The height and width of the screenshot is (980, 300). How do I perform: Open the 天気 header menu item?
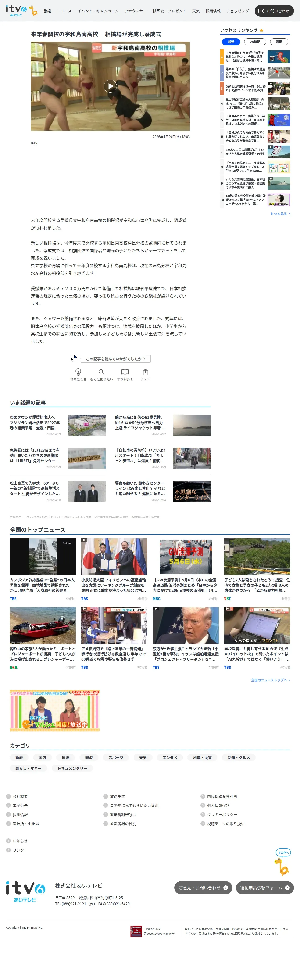(x=196, y=11)
